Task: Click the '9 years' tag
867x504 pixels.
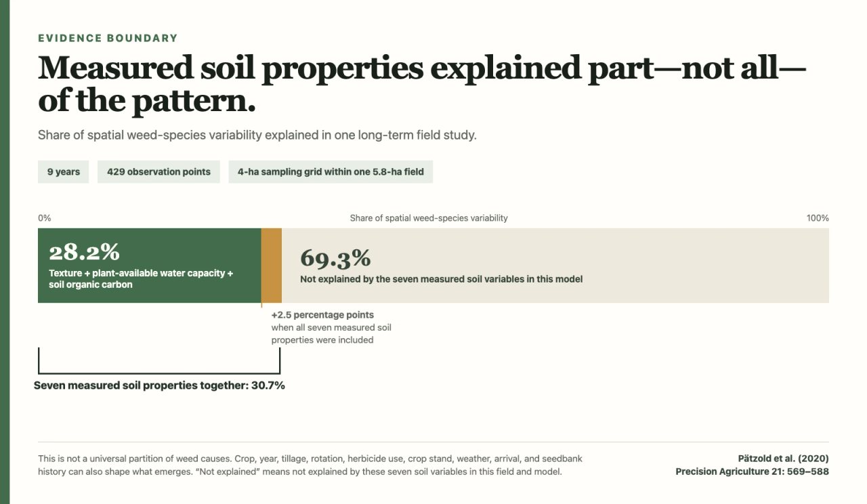Action: (63, 172)
